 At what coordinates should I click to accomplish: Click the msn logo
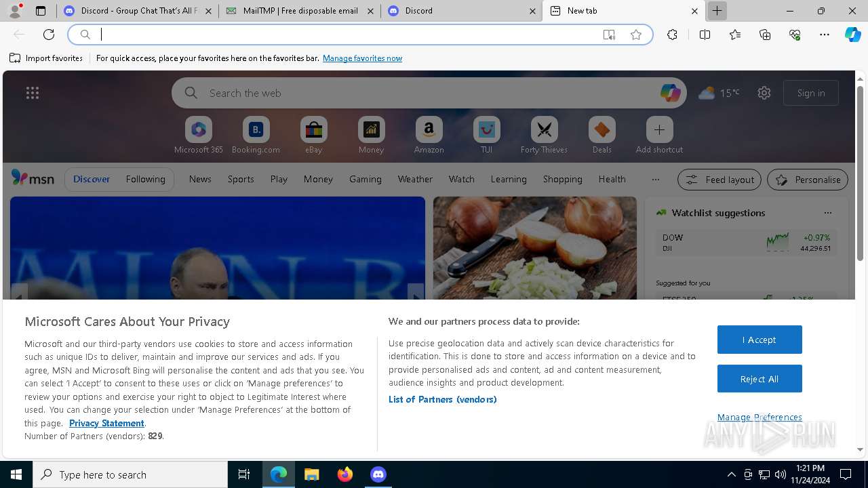33,178
